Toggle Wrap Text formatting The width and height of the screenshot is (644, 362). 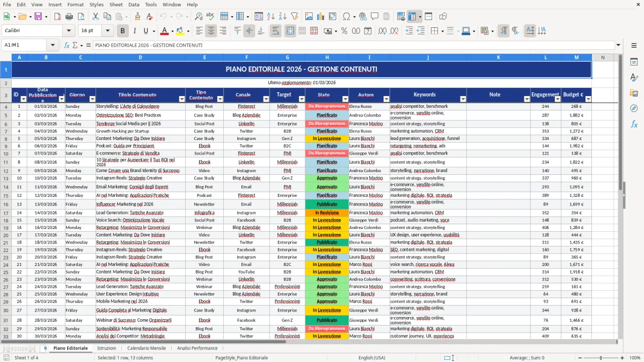tap(275, 31)
